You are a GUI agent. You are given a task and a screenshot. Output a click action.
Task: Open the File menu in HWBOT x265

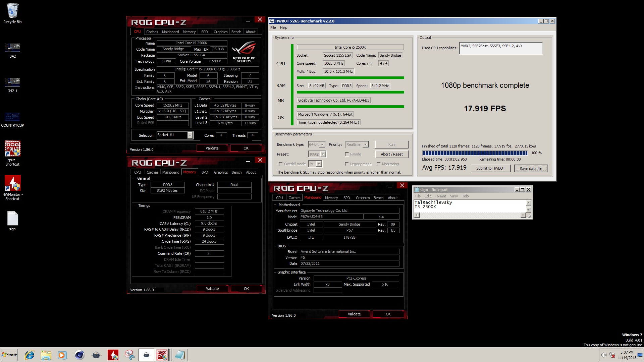(273, 27)
